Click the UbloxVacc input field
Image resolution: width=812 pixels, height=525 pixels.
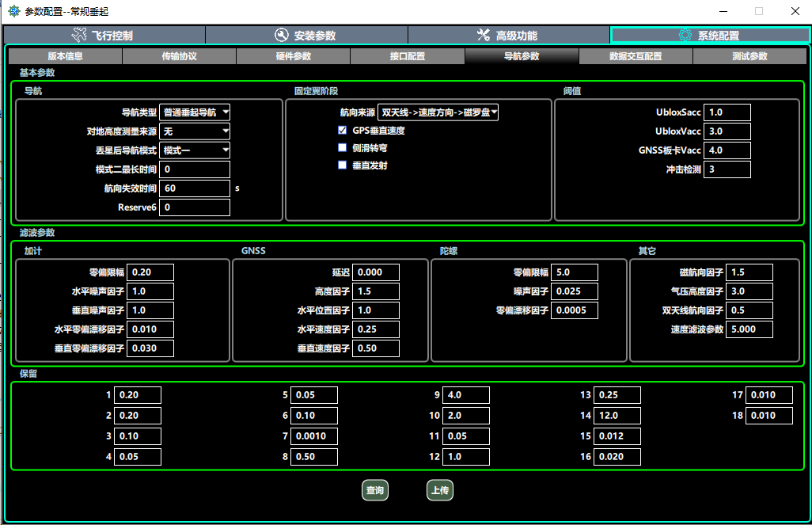tap(727, 131)
